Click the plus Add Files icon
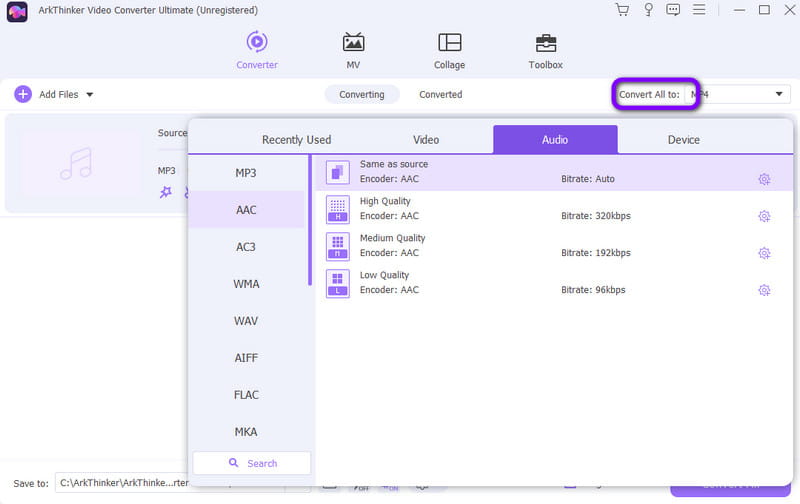Screen dimensions: 800x504 pos(23,94)
